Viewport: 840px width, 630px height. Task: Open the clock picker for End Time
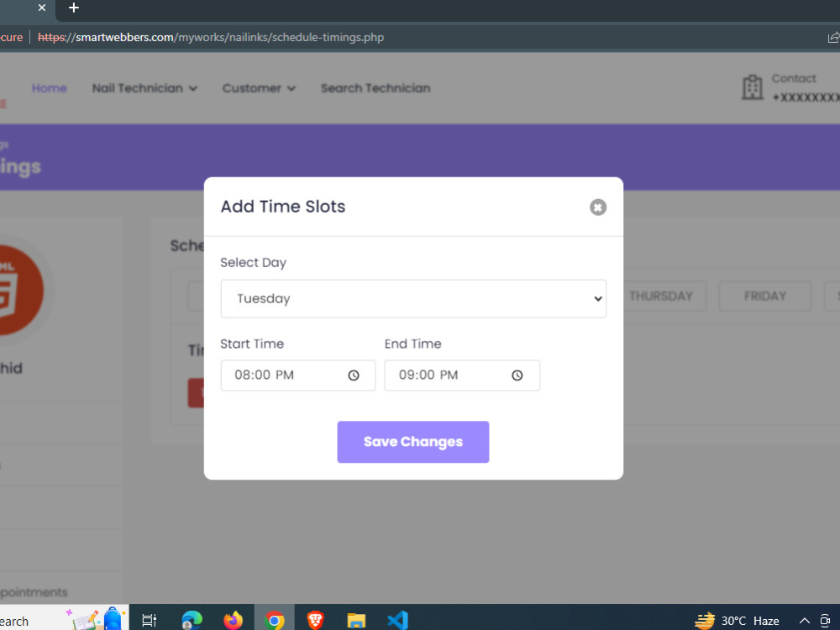(x=517, y=375)
